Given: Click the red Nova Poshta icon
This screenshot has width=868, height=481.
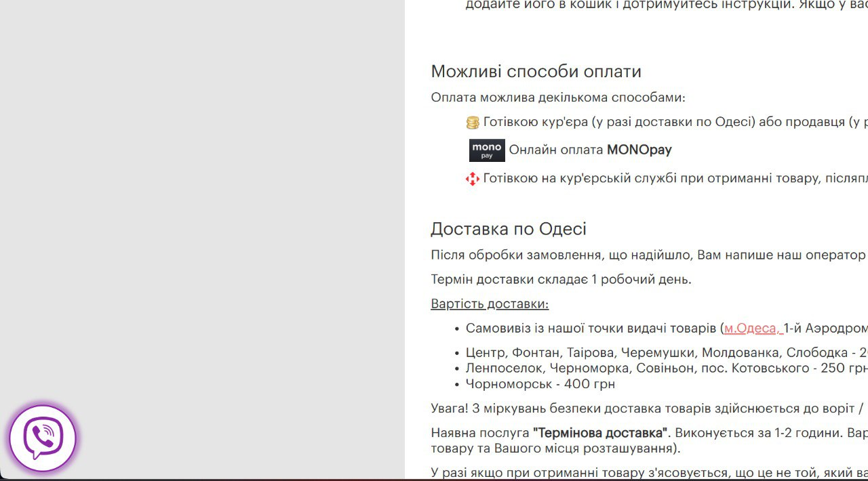Looking at the screenshot, I should pyautogui.click(x=473, y=179).
